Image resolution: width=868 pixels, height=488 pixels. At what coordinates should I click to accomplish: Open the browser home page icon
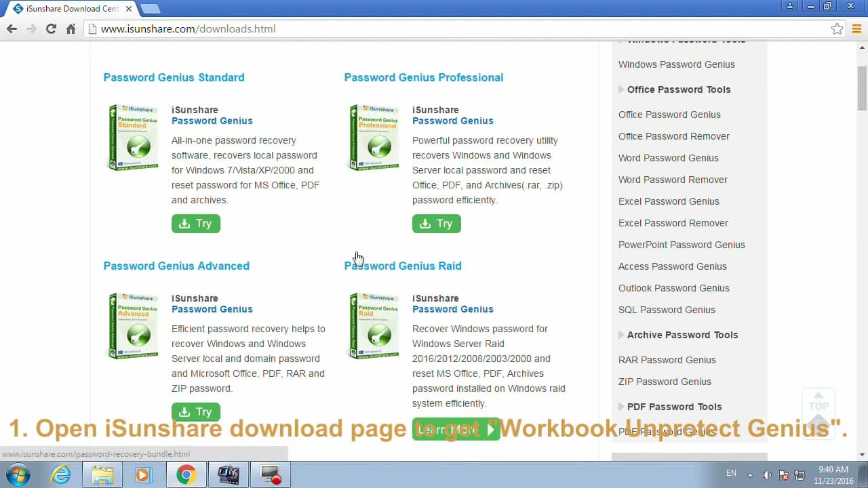coord(71,29)
